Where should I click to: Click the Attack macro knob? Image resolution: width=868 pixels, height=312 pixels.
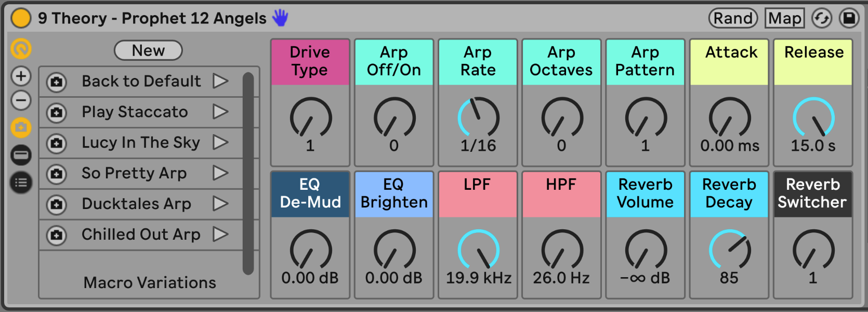730,118
